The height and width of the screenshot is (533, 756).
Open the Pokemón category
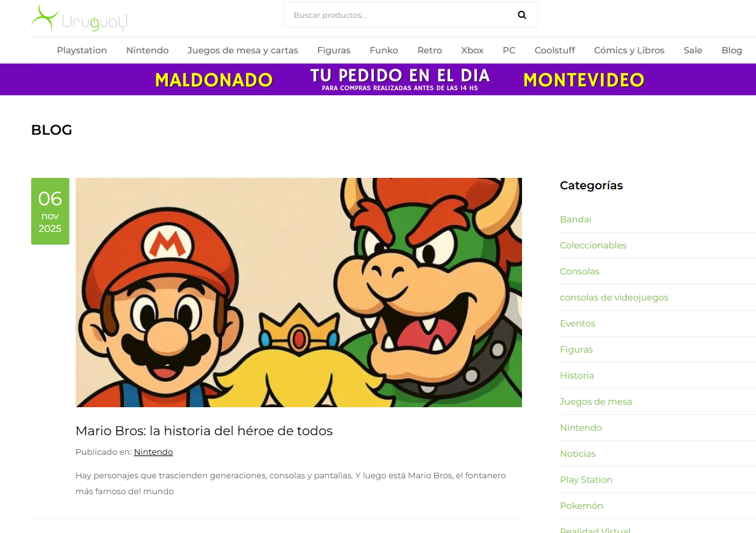click(581, 505)
